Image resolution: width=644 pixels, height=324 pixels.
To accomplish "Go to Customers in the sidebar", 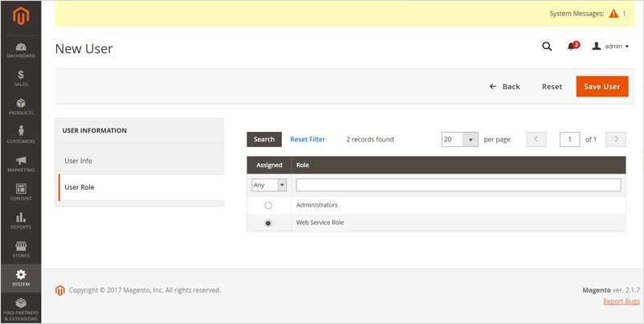I will pos(21,135).
